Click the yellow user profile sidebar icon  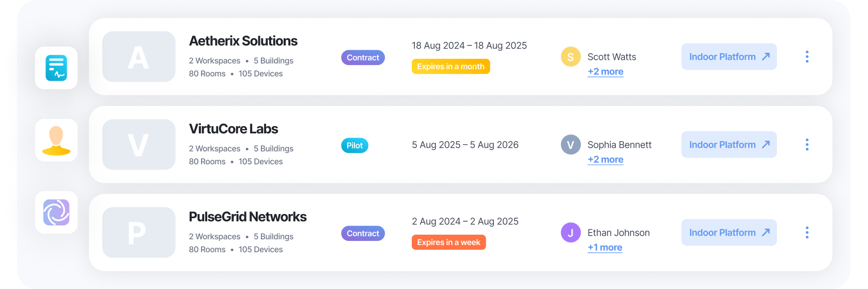[56, 140]
